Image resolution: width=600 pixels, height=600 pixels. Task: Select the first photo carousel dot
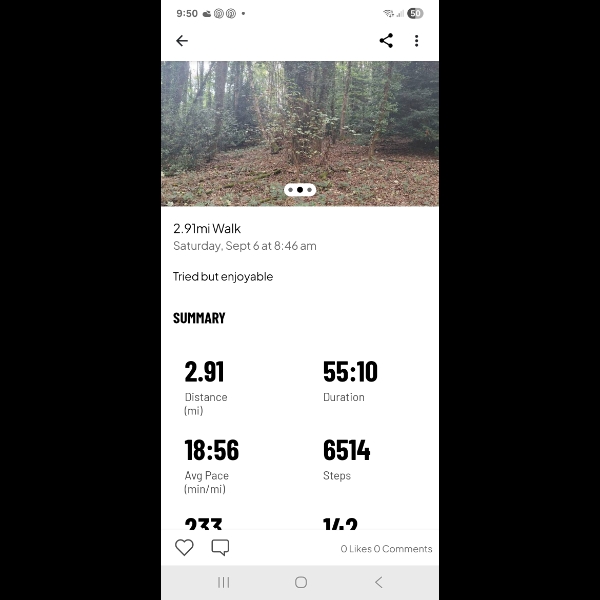point(290,190)
